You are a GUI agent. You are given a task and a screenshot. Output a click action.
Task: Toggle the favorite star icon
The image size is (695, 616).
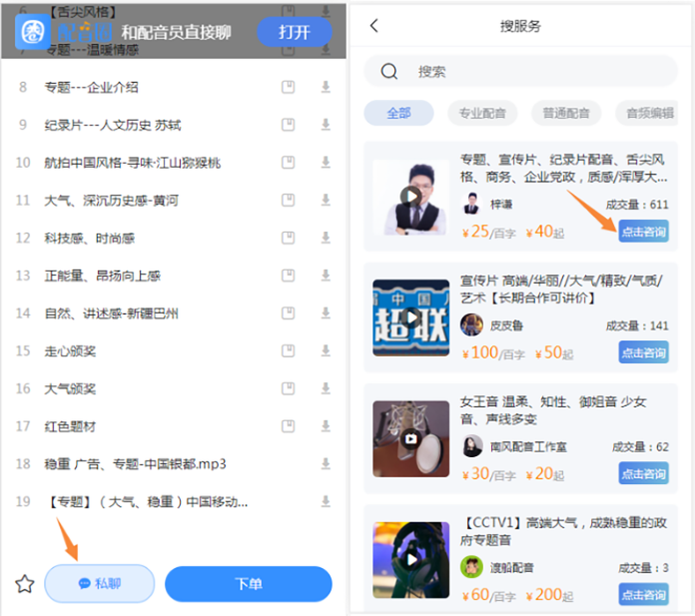24,584
